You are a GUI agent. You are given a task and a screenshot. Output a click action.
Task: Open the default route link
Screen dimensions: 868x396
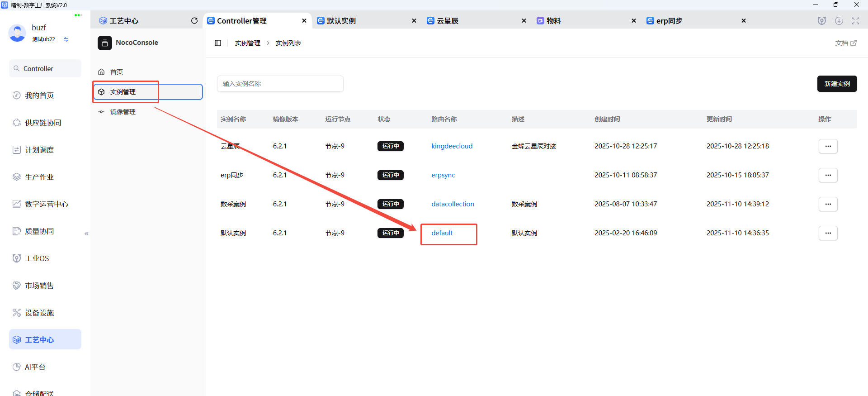click(442, 233)
